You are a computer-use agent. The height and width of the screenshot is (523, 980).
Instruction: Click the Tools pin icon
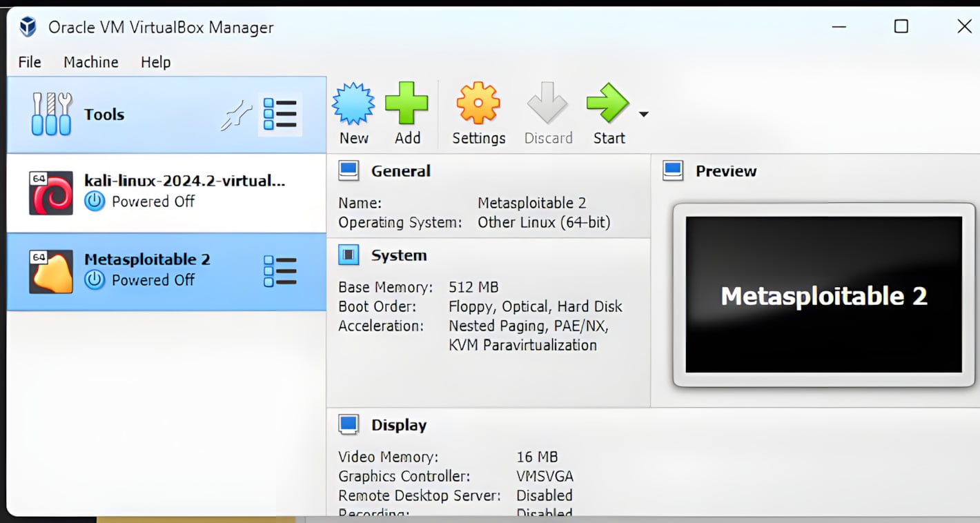[235, 115]
